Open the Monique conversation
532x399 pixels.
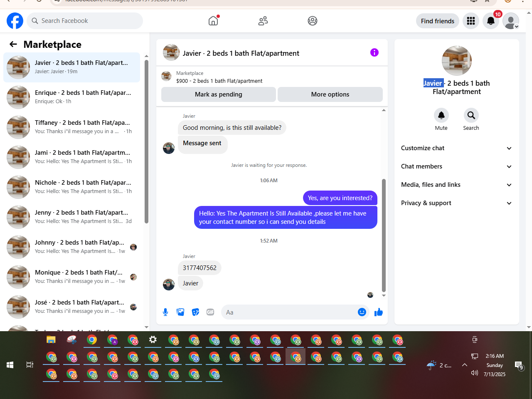tap(71, 277)
